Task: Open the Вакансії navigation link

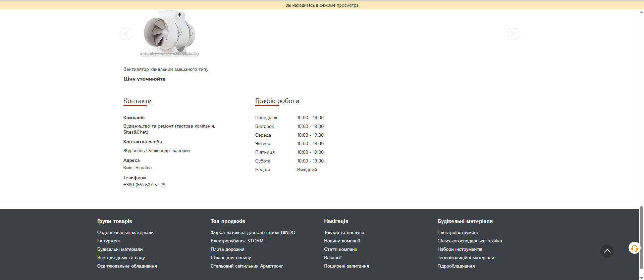Action: pyautogui.click(x=332, y=258)
